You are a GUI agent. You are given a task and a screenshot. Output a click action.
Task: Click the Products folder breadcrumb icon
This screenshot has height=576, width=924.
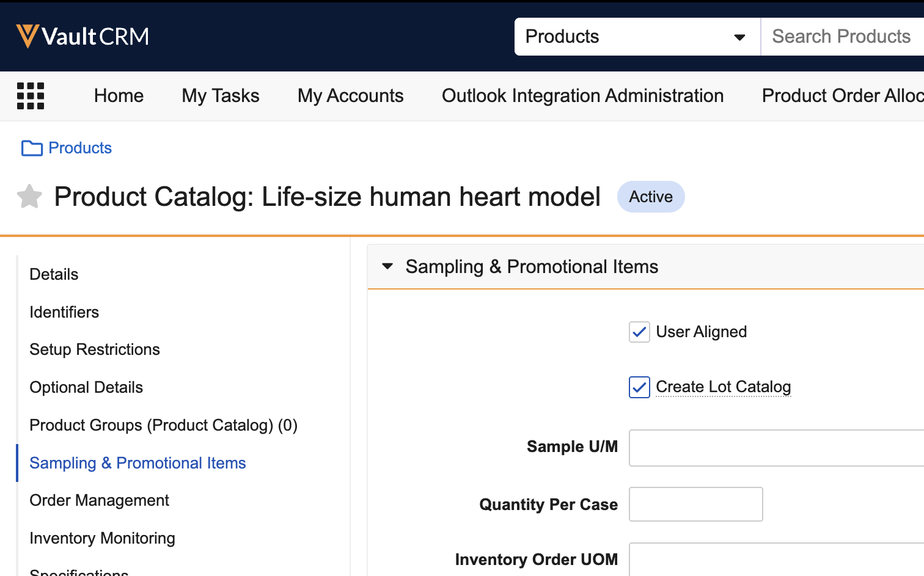tap(32, 148)
